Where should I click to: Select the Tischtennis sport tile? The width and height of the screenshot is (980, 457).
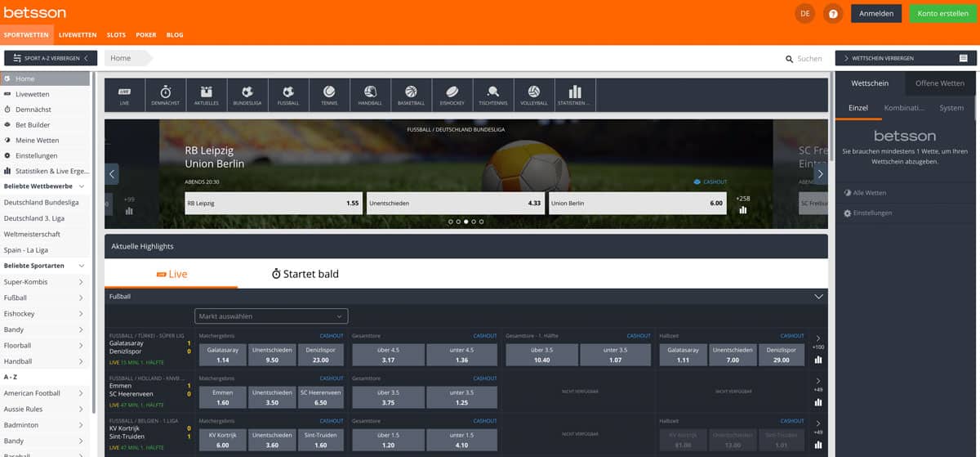pos(492,95)
